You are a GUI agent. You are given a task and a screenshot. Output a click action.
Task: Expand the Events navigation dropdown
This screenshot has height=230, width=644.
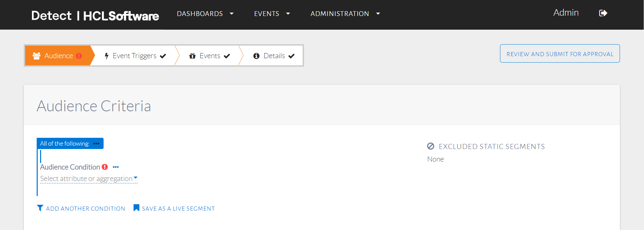272,14
